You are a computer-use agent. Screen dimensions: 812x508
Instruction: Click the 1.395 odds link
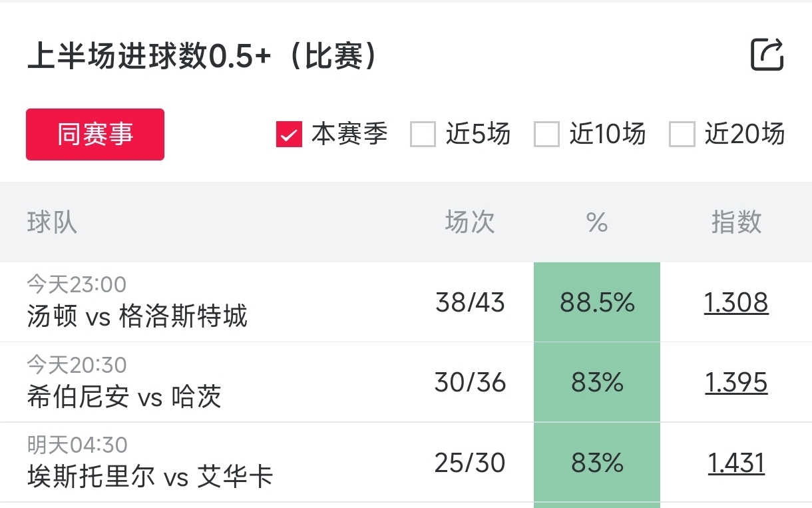click(x=736, y=383)
